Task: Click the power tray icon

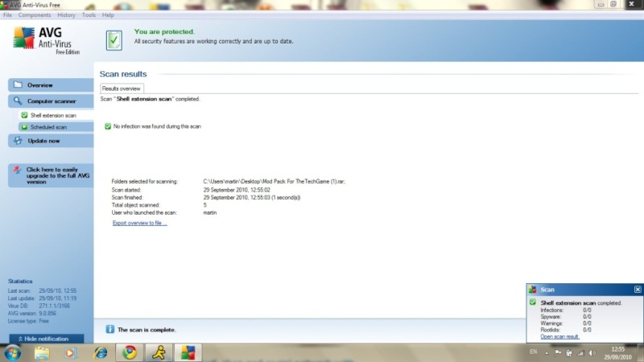Action: tap(569, 352)
